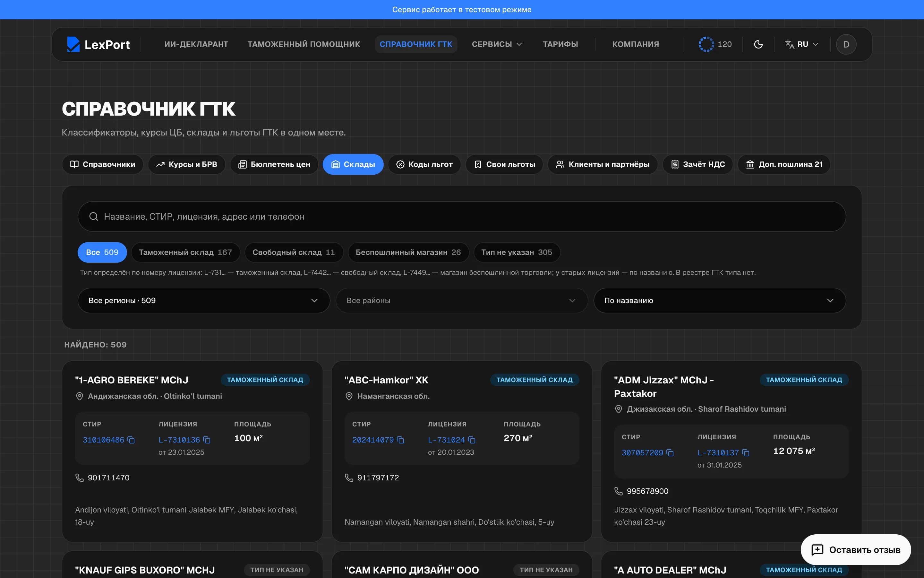
Task: Click Оставить отзыв button
Action: pyautogui.click(x=856, y=550)
